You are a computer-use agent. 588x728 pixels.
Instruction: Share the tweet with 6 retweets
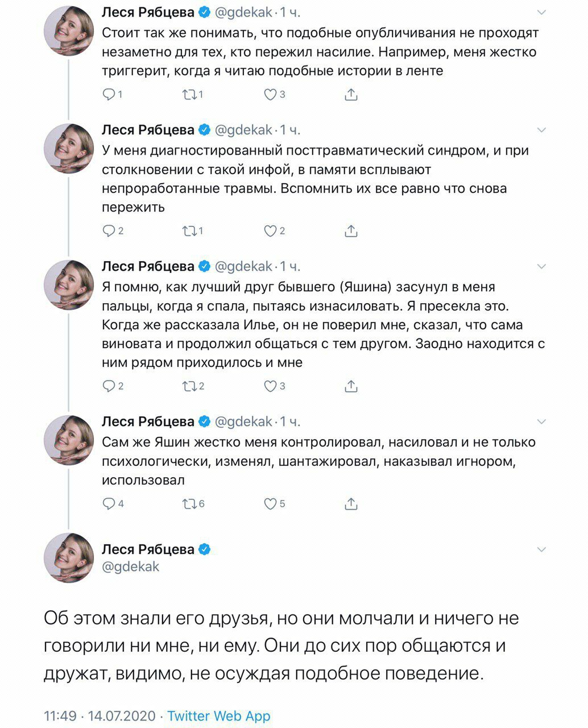(x=351, y=504)
